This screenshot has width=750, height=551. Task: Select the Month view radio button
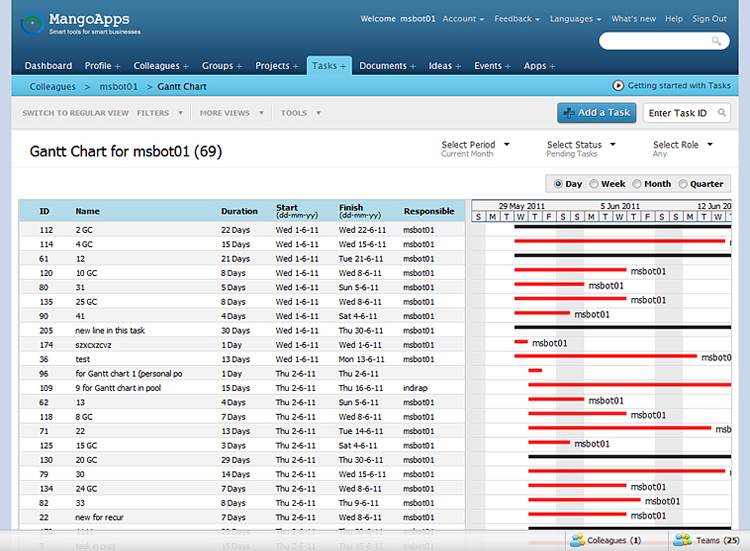pyautogui.click(x=637, y=184)
